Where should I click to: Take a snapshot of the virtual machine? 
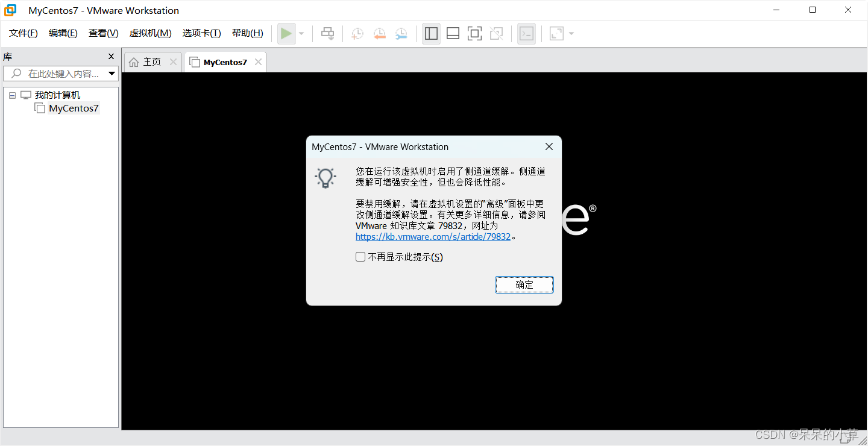pos(357,33)
